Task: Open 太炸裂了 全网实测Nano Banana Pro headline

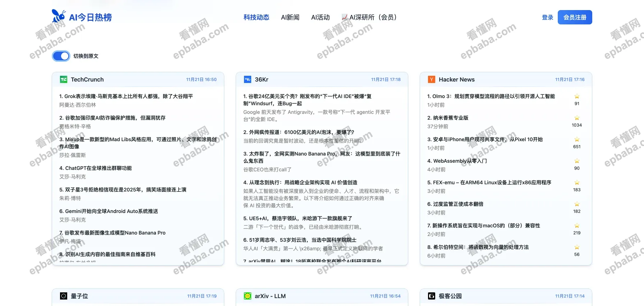Action: (322, 157)
